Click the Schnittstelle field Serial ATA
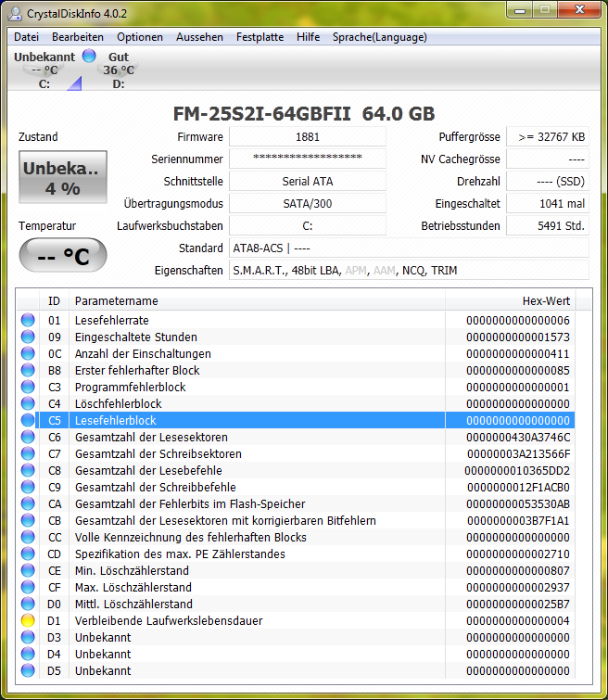This screenshot has width=608, height=700. [x=308, y=181]
